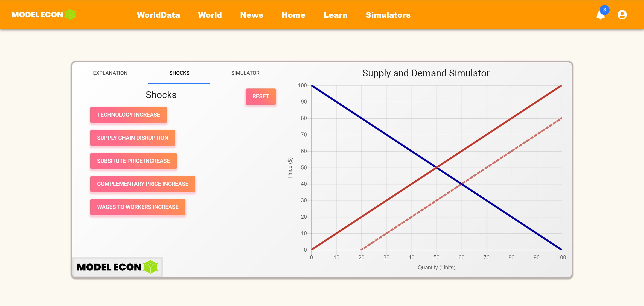The image size is (644, 306).
Task: Switch to the Explanation tab
Action: tap(110, 73)
